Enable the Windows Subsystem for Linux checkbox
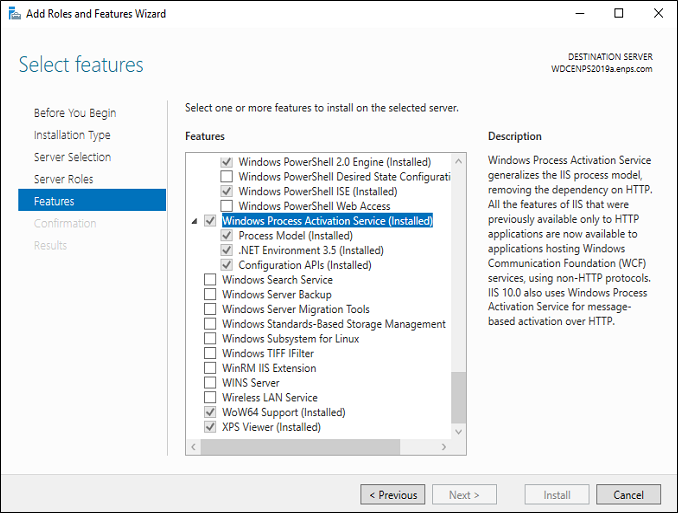The image size is (678, 513). pyautogui.click(x=210, y=338)
